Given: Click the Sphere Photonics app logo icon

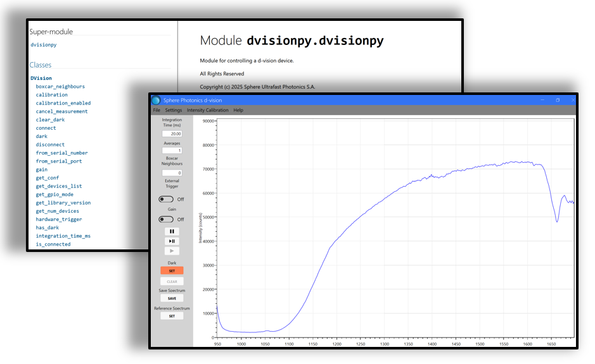Looking at the screenshot, I should click(156, 100).
